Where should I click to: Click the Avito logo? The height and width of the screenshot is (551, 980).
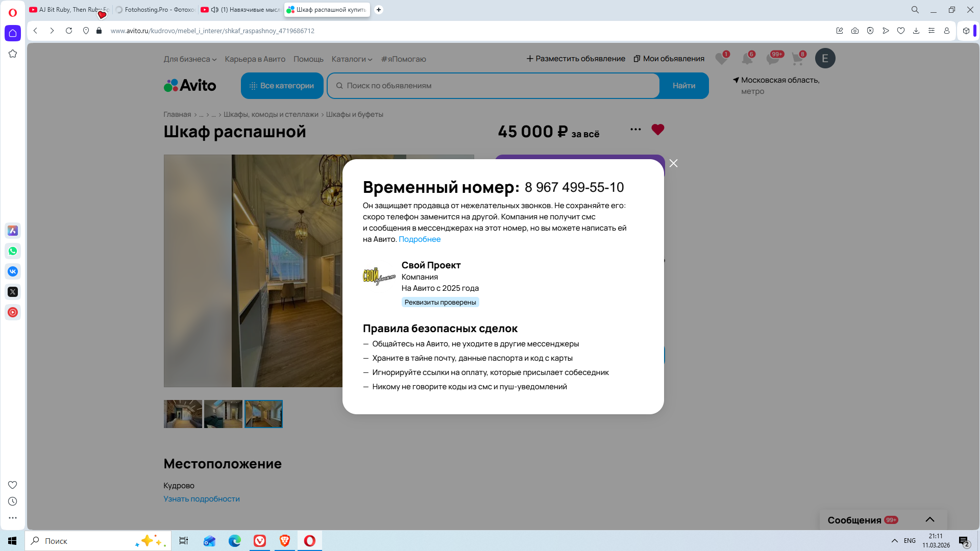190,85
